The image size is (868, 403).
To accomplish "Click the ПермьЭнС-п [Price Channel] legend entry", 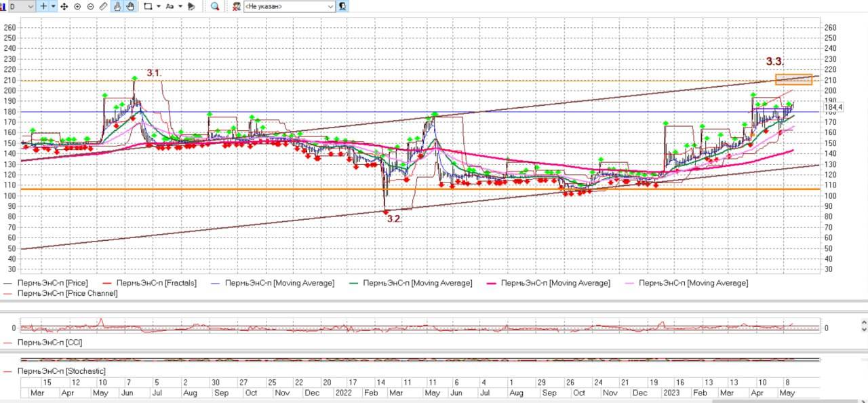I will pyautogui.click(x=60, y=293).
